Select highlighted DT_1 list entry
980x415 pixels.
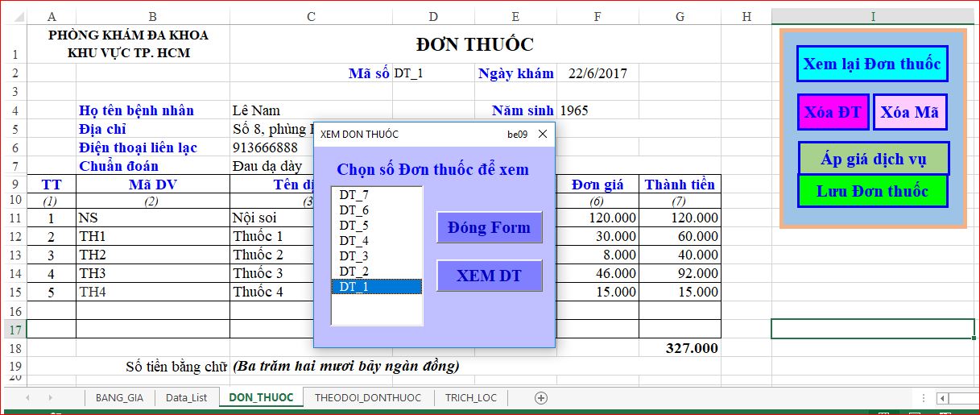tap(376, 286)
